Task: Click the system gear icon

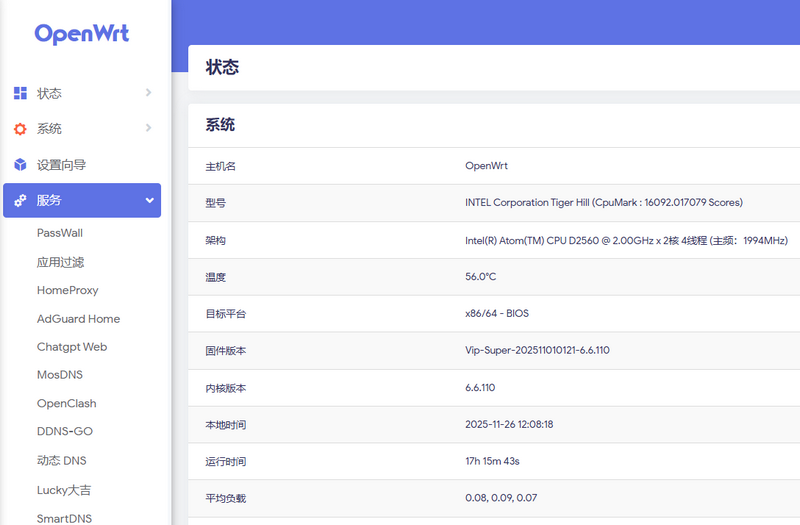Action: click(x=20, y=129)
